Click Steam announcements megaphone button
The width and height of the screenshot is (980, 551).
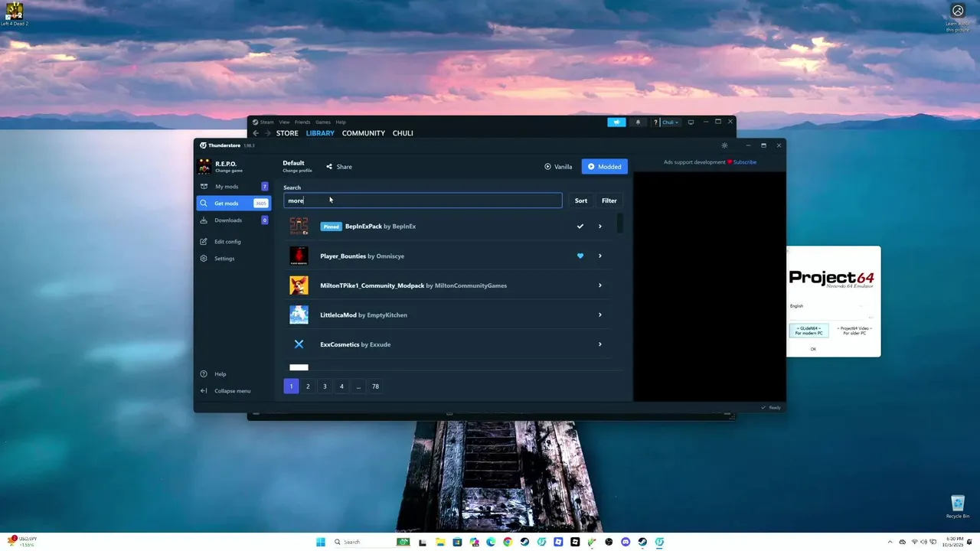coord(616,122)
